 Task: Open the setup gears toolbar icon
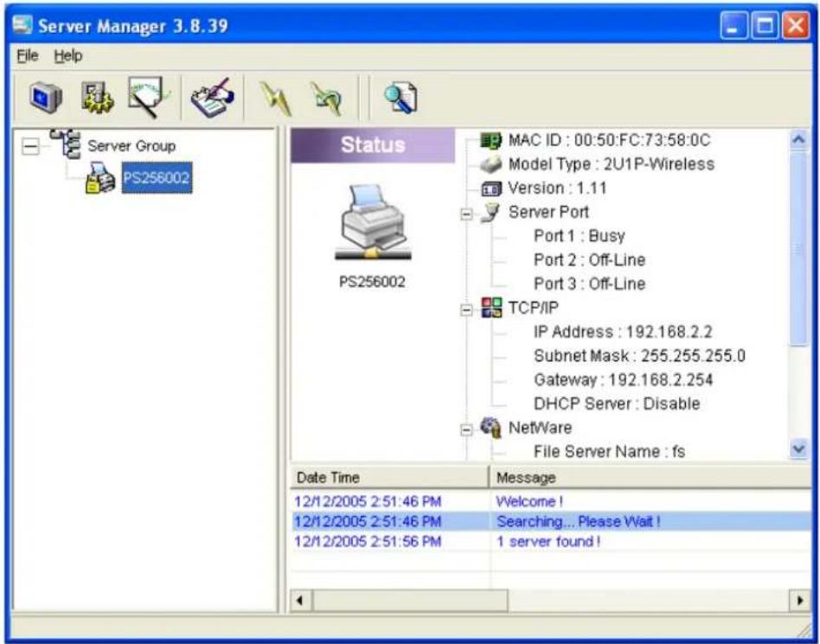(97, 97)
